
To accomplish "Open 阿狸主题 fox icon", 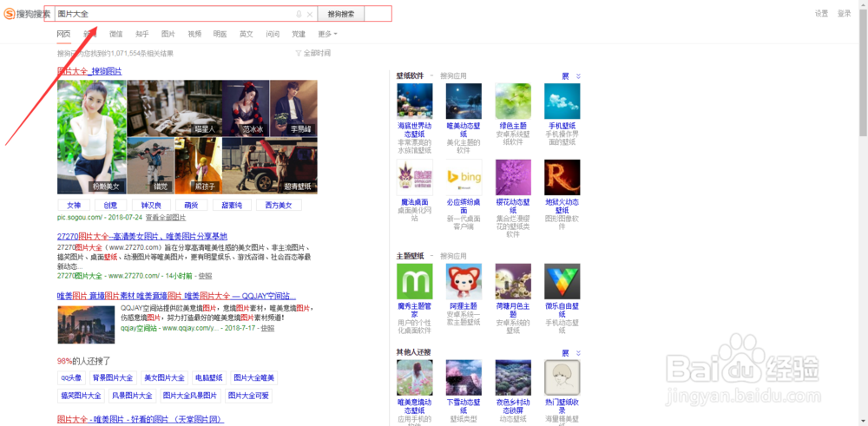I will point(464,281).
